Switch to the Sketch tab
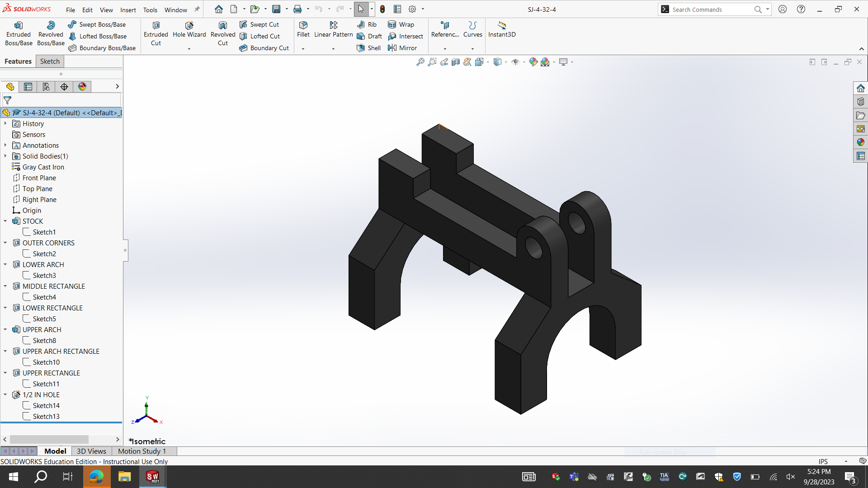Screen dimensions: 868x488 point(50,61)
